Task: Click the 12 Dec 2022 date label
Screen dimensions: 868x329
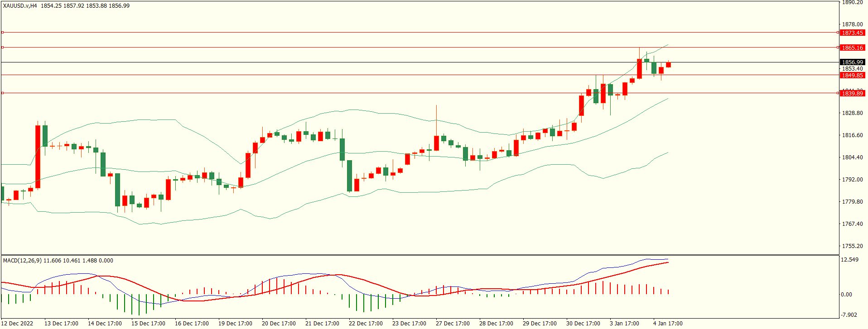Action: pyautogui.click(x=18, y=324)
